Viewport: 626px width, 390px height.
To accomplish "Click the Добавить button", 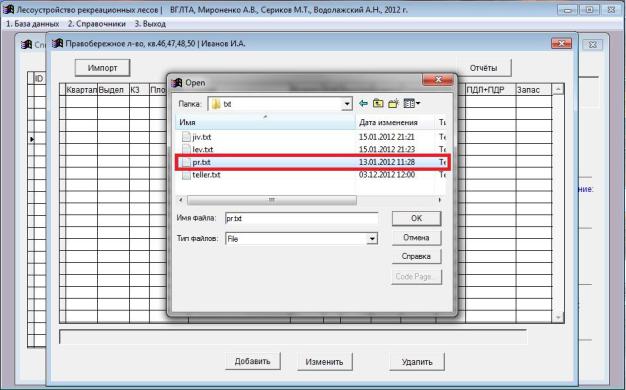I will click(x=252, y=361).
